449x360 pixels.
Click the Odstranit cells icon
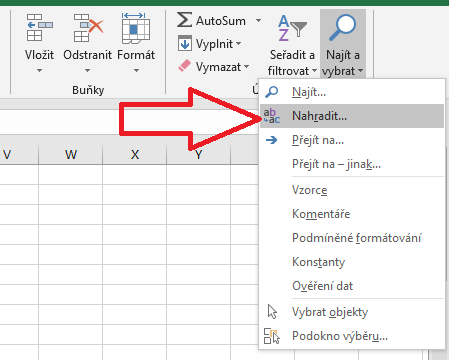88,27
